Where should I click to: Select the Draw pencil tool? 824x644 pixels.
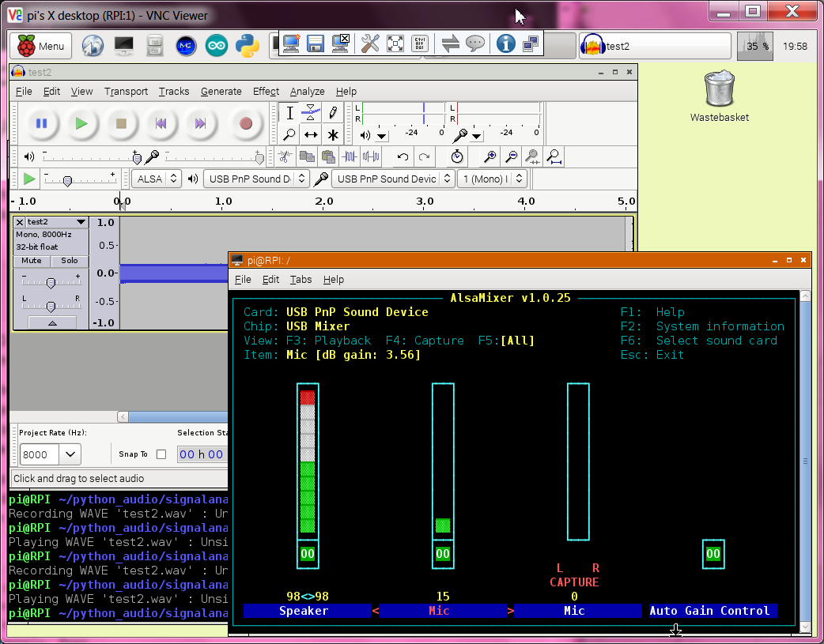pos(333,112)
